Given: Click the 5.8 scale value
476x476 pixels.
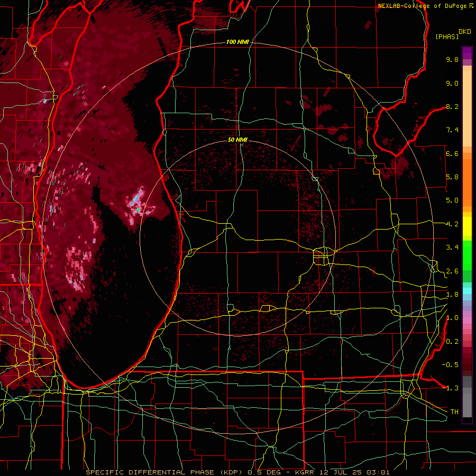Looking at the screenshot, I should [452, 177].
